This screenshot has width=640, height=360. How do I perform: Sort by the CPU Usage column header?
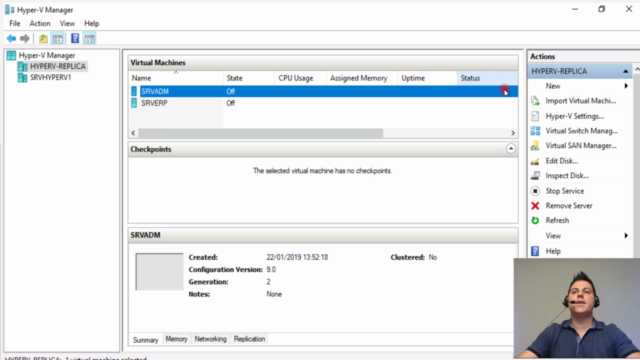[x=300, y=78]
